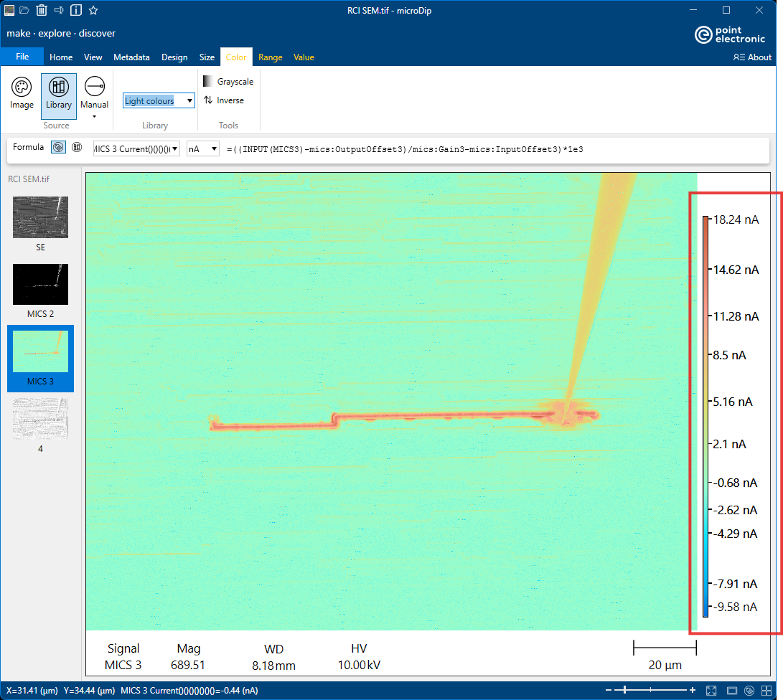Click the RCI SEM.tif file label
The height and width of the screenshot is (700, 783).
[x=29, y=179]
